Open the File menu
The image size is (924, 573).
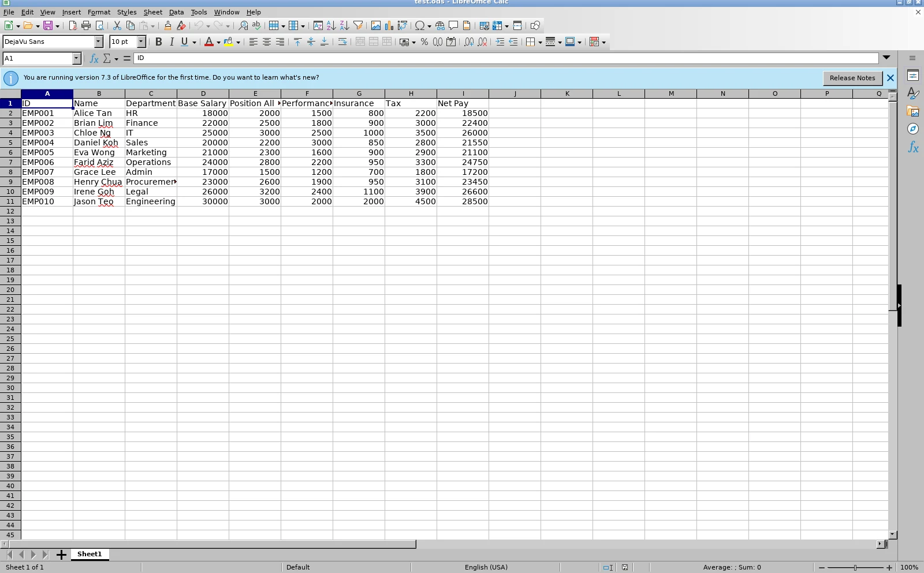[9, 12]
